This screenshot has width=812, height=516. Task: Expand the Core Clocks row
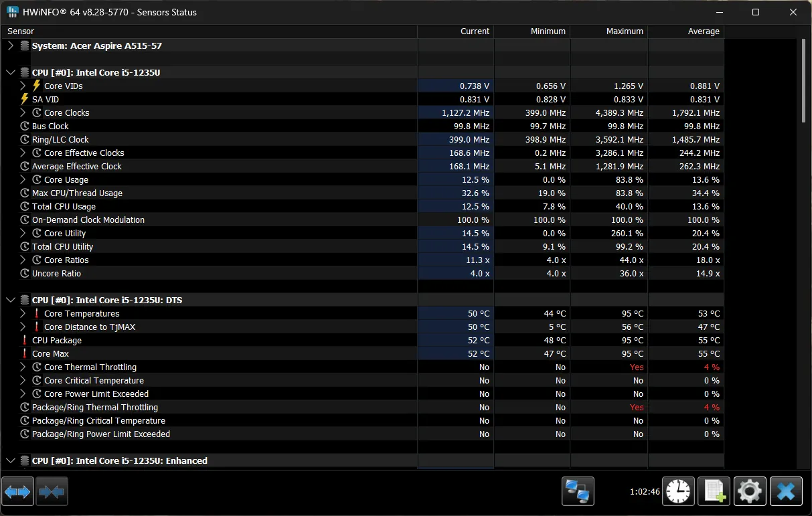[23, 112]
